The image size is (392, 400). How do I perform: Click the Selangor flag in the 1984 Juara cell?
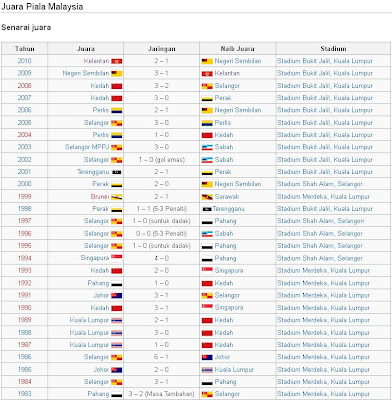[x=117, y=382]
